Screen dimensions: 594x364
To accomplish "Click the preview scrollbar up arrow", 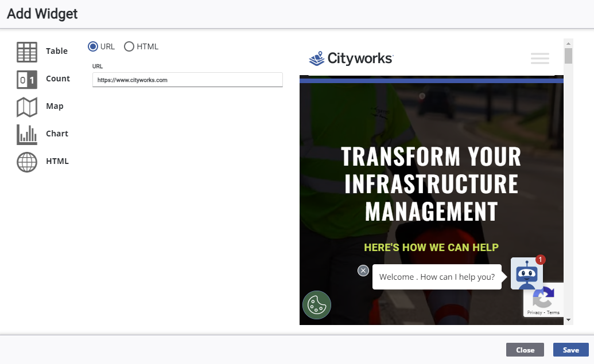I will (568, 44).
